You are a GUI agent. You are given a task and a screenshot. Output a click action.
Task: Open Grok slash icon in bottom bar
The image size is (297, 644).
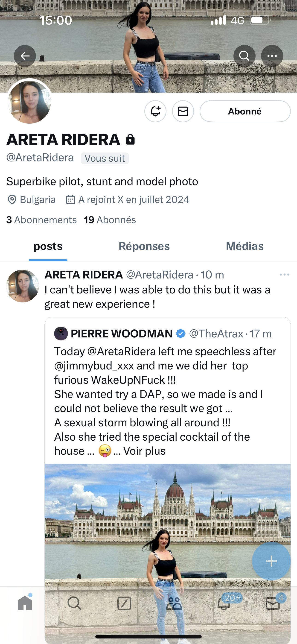click(124, 603)
